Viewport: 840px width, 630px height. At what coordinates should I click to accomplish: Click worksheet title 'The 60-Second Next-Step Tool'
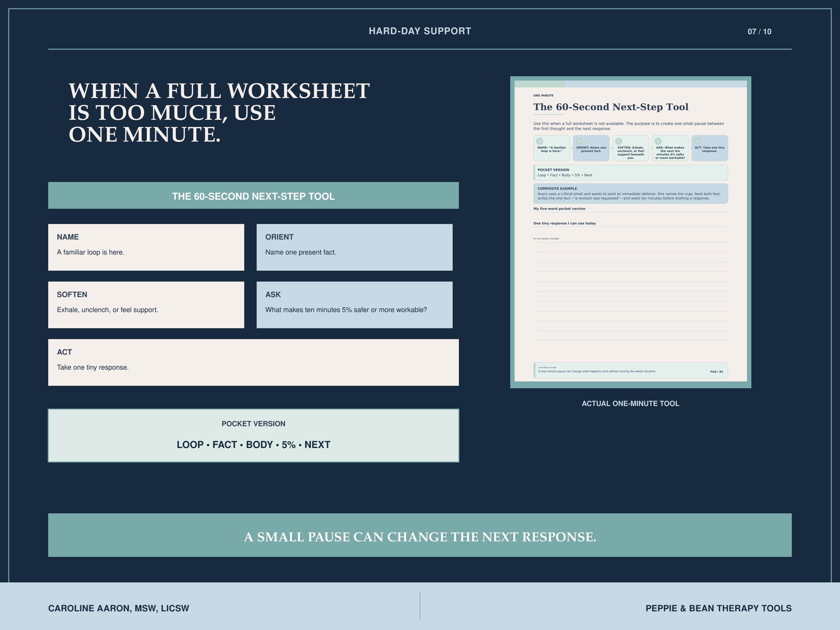tap(611, 107)
